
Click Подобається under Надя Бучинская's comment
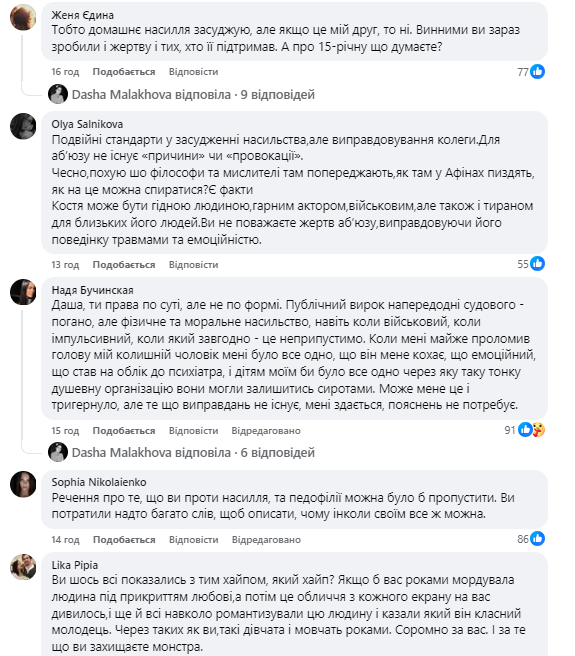coord(124,431)
